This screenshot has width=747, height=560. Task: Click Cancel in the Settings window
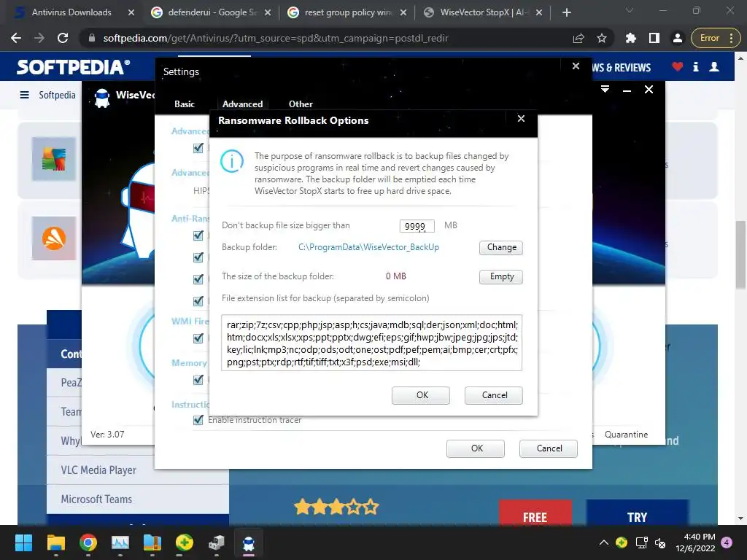[549, 448]
